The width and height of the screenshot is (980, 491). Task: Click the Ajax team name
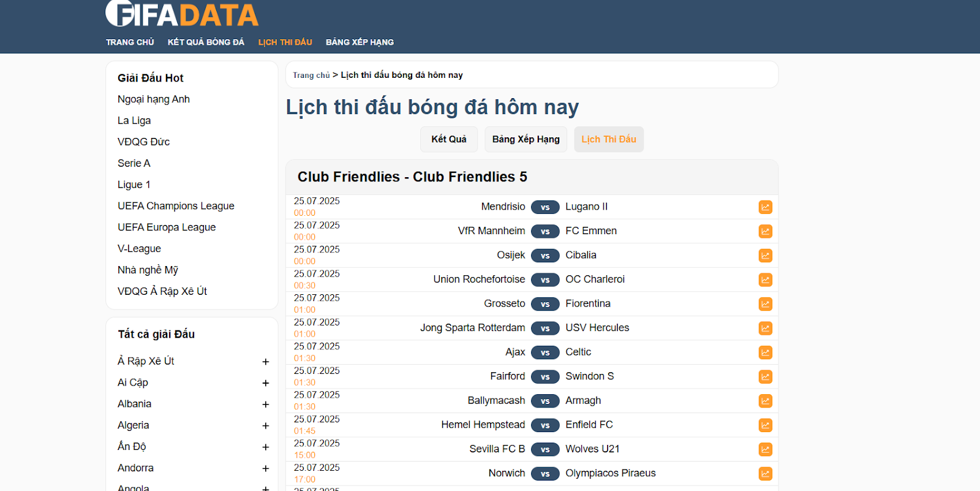515,352
